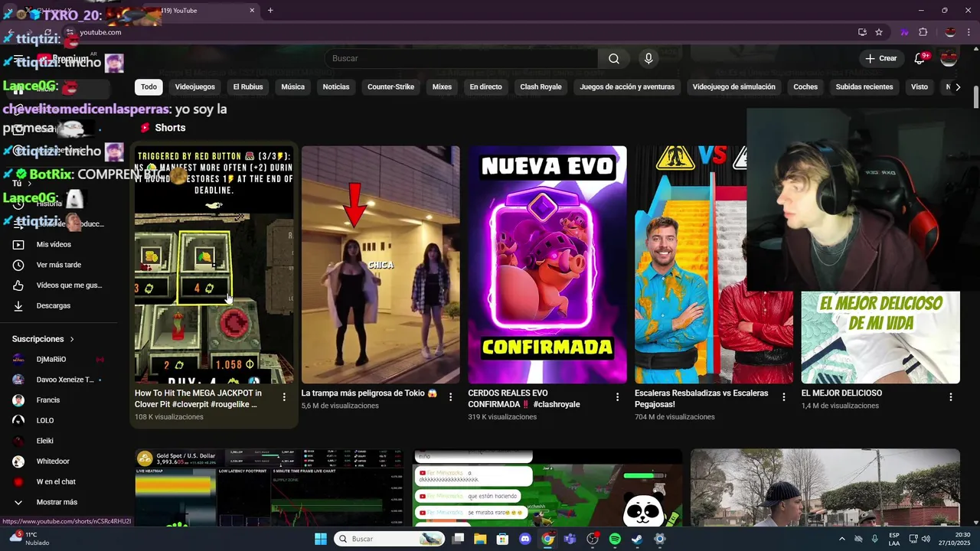The height and width of the screenshot is (551, 980).
Task: Open File Explorer from the taskbar
Action: pyautogui.click(x=480, y=539)
